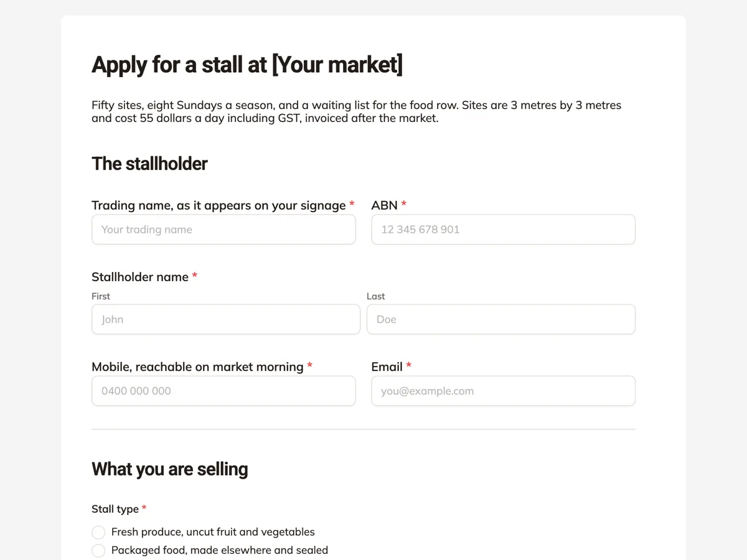Focus the mobile number input
The height and width of the screenshot is (560, 747).
[223, 391]
